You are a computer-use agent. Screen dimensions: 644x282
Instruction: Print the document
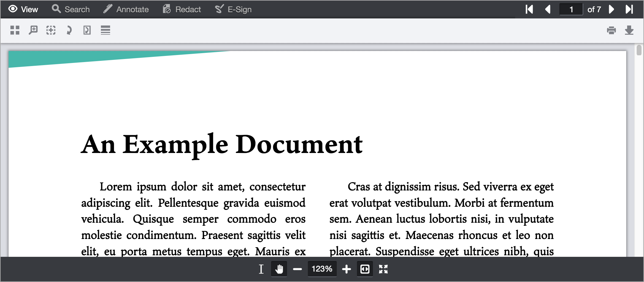(x=611, y=30)
